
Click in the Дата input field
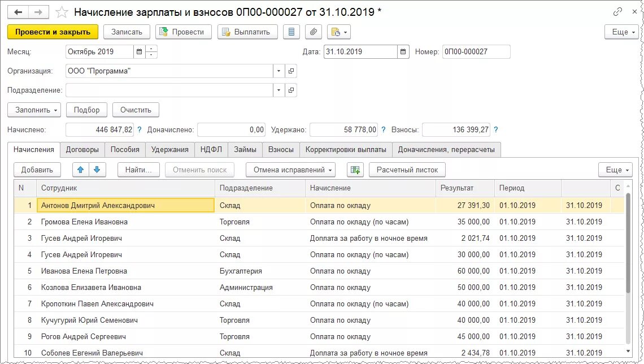coord(360,52)
